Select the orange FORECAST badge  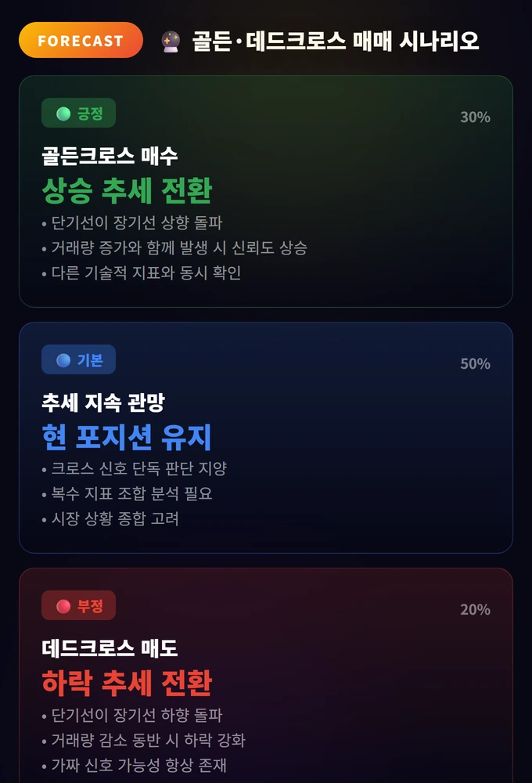(81, 40)
